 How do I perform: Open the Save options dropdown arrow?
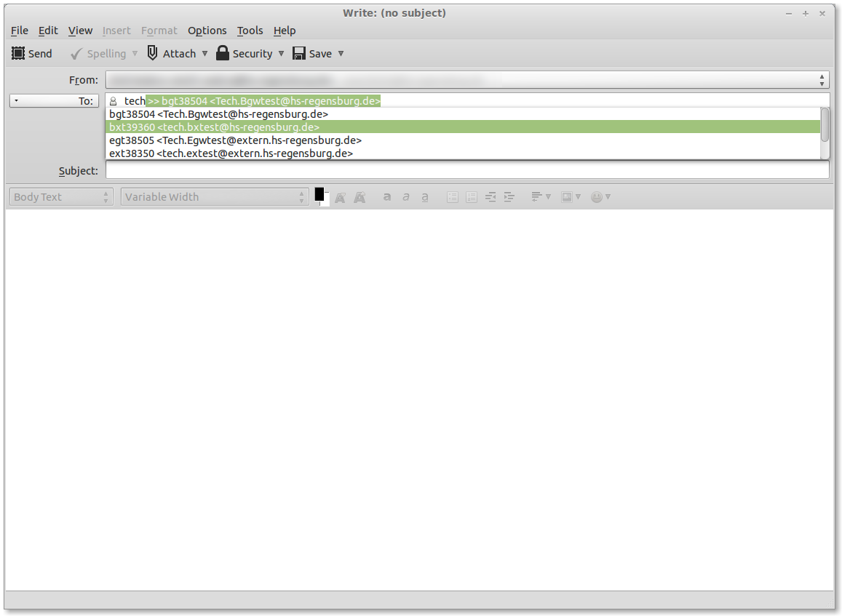pos(341,54)
